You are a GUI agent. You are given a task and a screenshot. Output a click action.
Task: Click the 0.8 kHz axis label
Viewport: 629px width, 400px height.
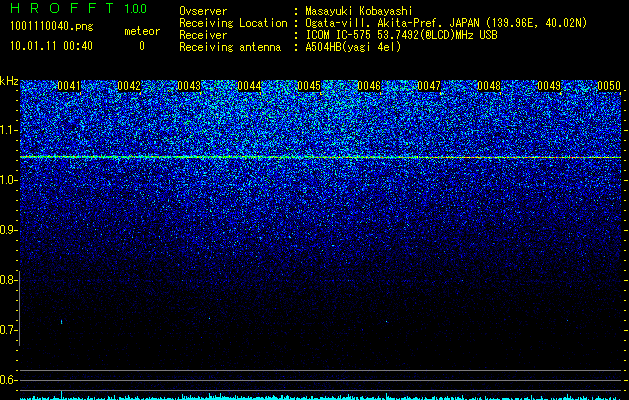click(7, 280)
